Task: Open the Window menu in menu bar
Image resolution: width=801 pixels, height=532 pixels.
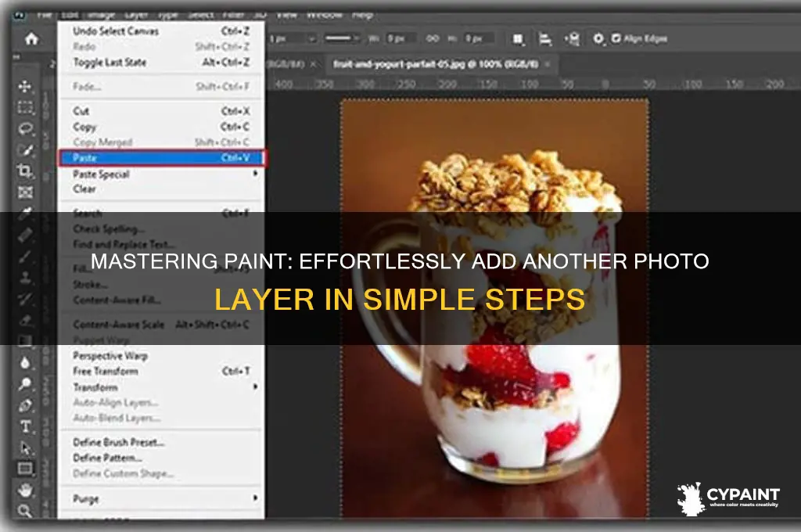Action: (324, 15)
